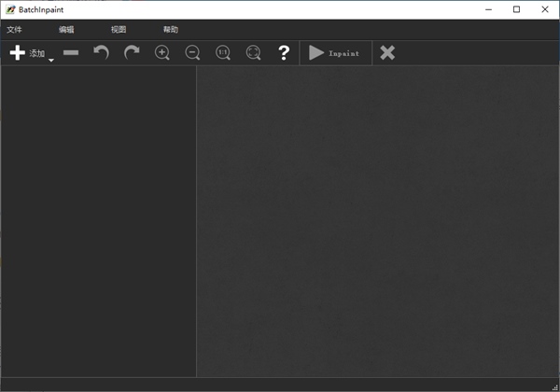Select the zoom to fit icon
This screenshot has width=560, height=392.
tap(254, 53)
